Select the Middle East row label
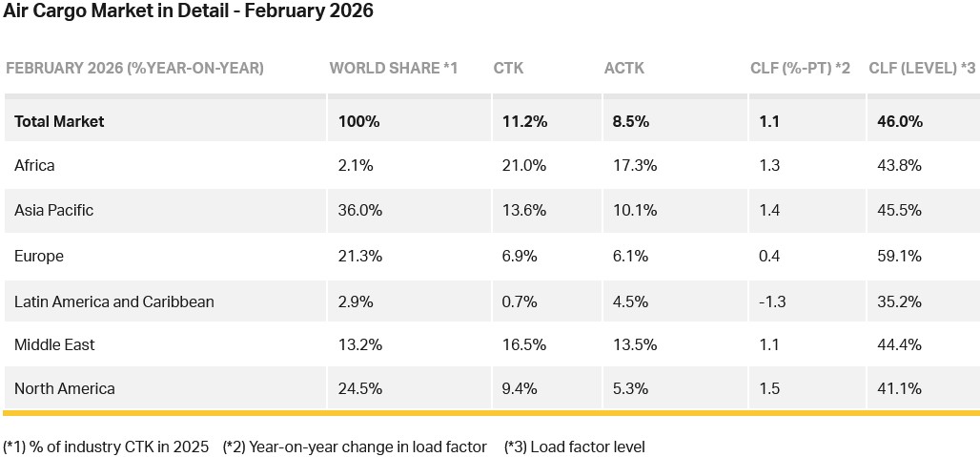Viewport: 980px width, 457px height. [x=54, y=344]
